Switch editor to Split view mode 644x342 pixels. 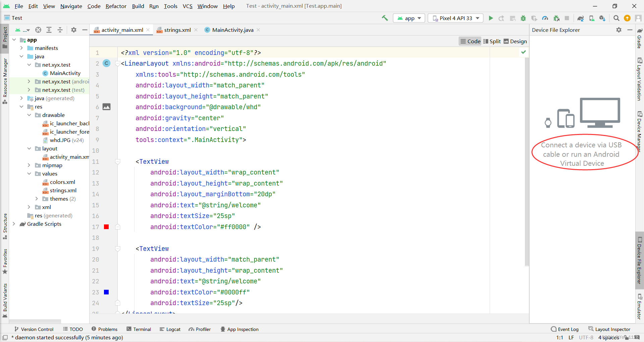click(492, 41)
